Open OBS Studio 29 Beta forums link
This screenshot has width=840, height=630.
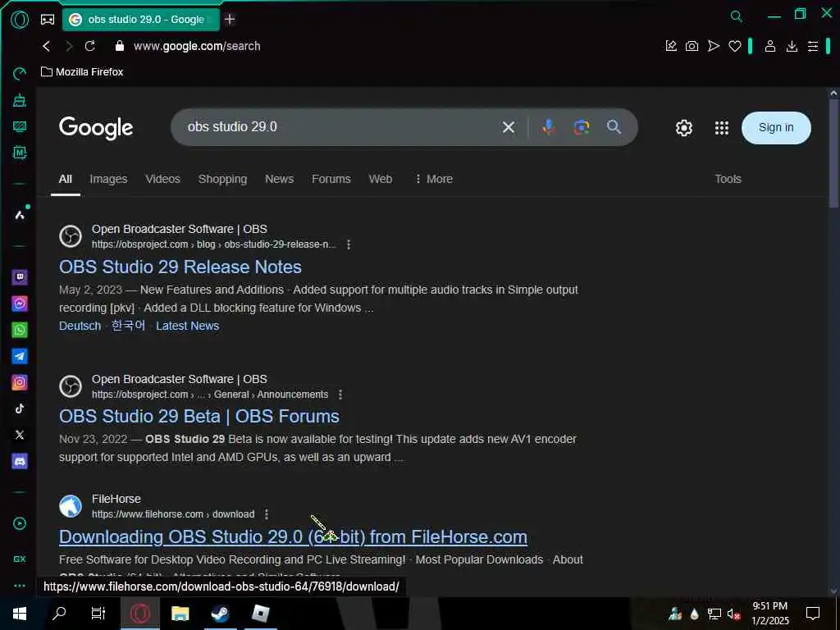click(199, 416)
